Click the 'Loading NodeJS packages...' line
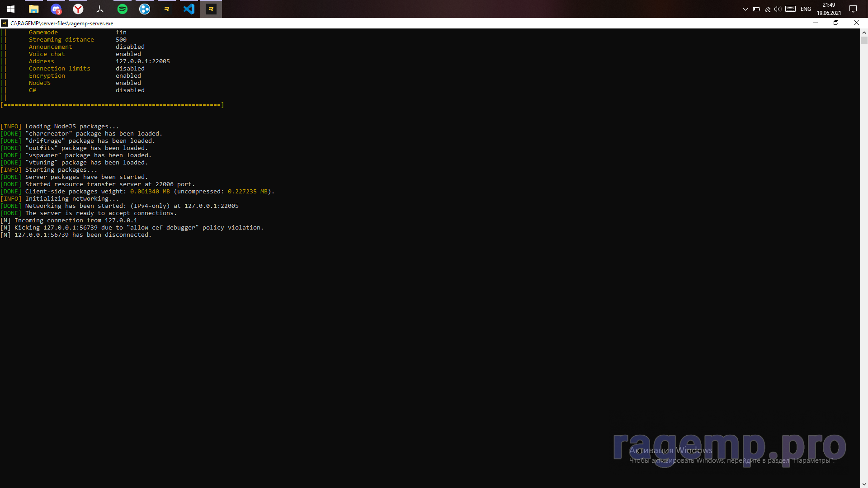 60,127
